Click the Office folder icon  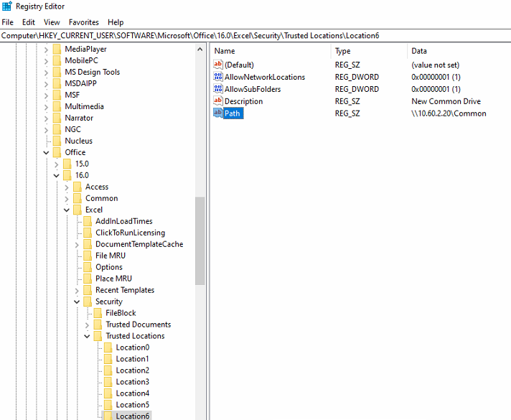click(57, 152)
